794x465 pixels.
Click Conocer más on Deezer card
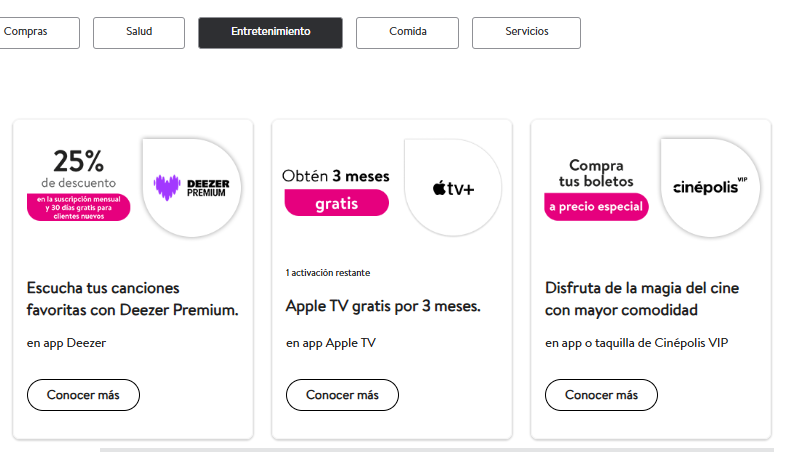point(83,395)
